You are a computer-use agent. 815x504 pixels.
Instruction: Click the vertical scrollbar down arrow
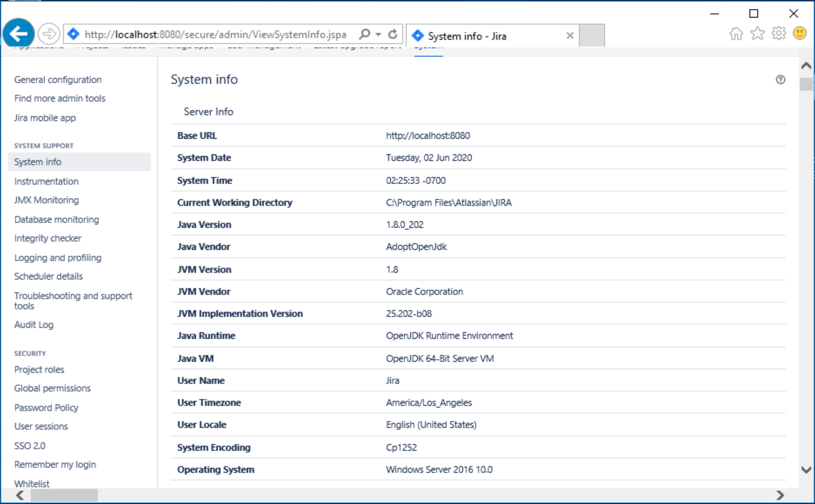click(806, 470)
